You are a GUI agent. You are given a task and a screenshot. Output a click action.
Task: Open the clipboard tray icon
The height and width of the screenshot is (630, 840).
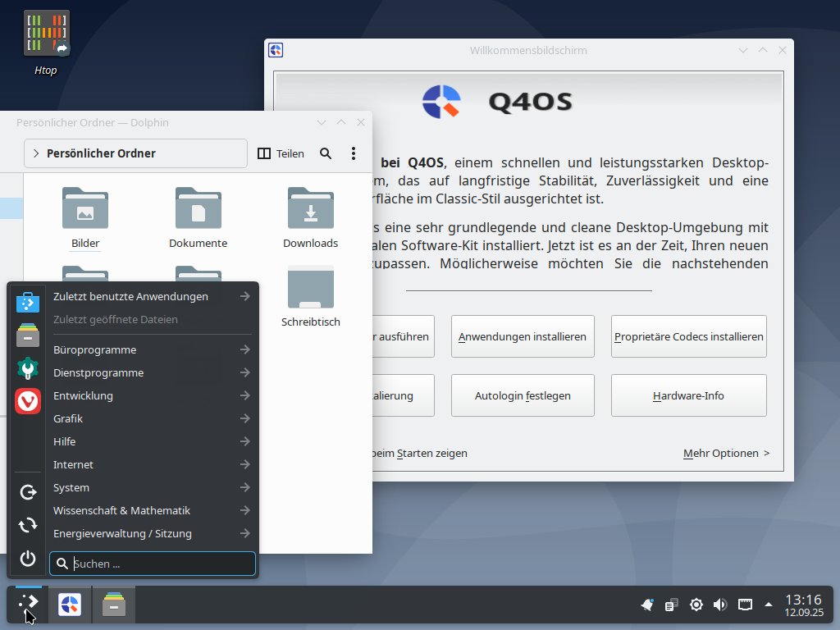pos(671,605)
